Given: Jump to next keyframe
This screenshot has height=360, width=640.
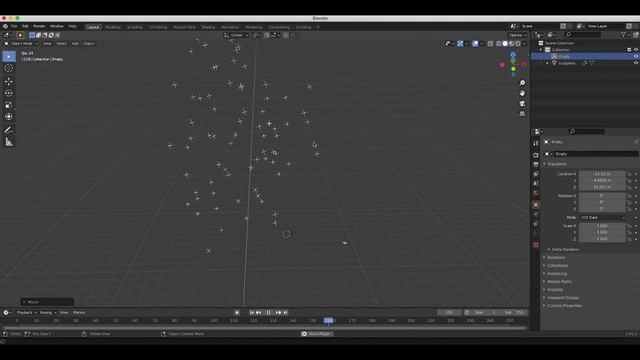Looking at the screenshot, I should point(278,313).
